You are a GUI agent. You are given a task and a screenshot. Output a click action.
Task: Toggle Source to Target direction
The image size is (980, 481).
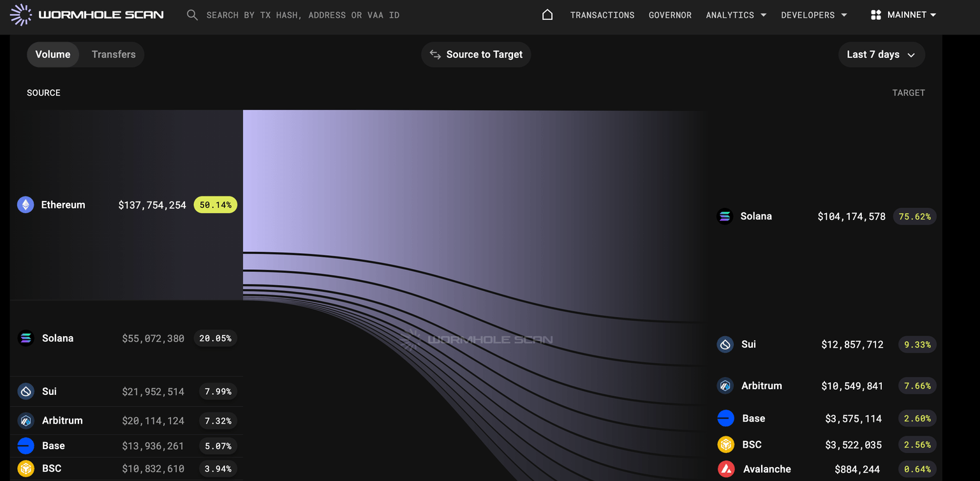(475, 54)
